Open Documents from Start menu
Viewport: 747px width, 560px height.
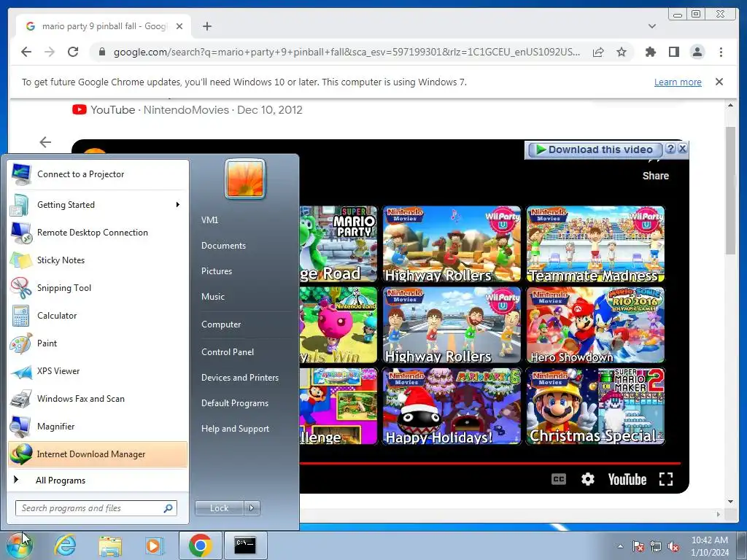pos(223,246)
